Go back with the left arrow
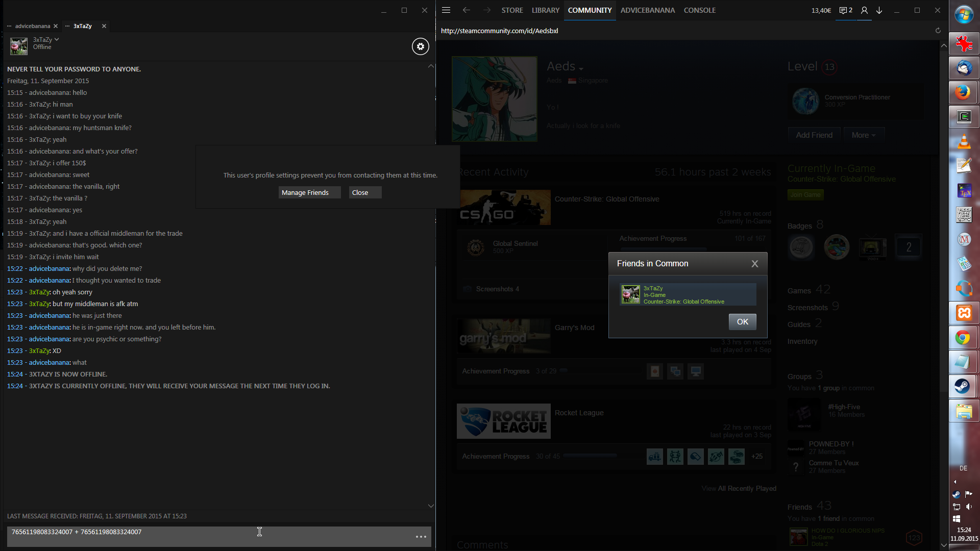This screenshot has height=551, width=980. pos(466,10)
